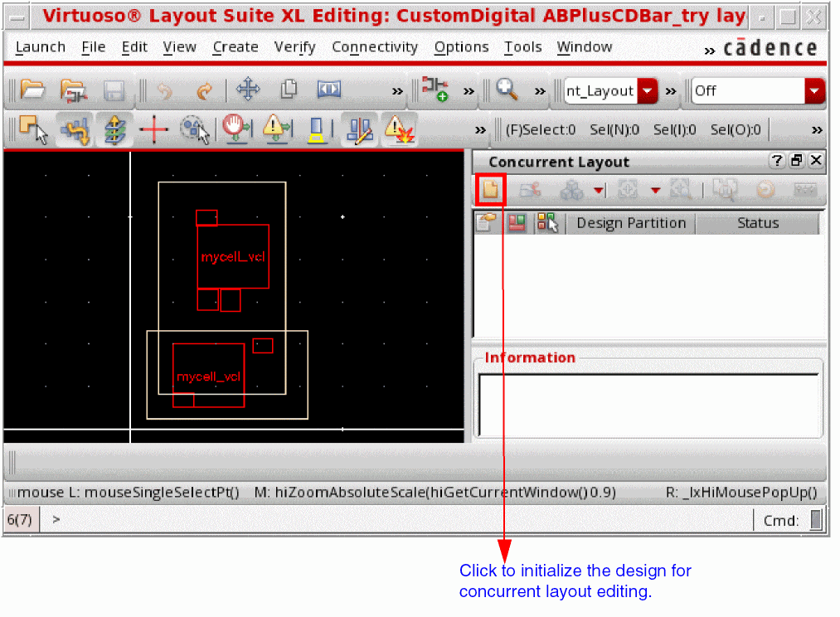Open the Launch menu
This screenshot has width=840, height=617.
(40, 47)
